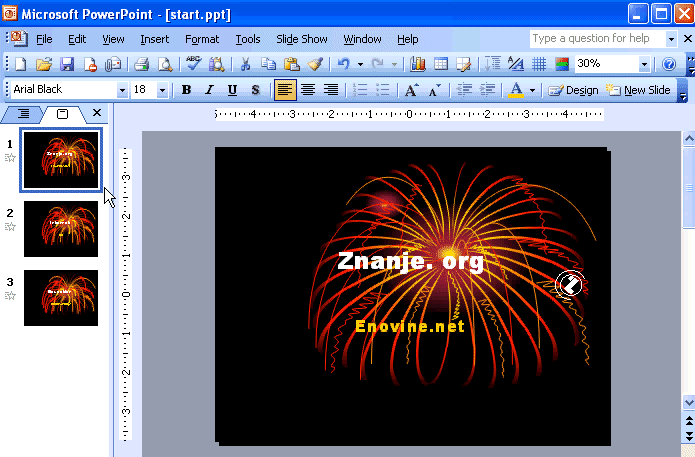The image size is (695, 457).
Task: Toggle Show Formatting
Action: point(515,64)
